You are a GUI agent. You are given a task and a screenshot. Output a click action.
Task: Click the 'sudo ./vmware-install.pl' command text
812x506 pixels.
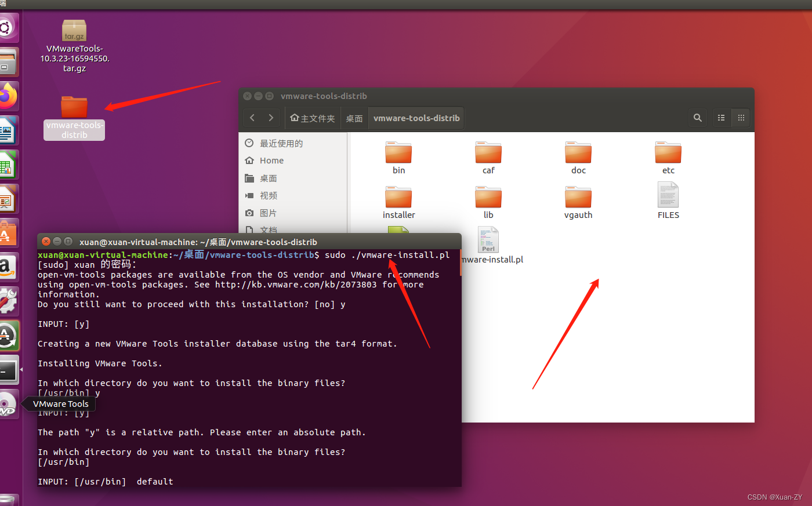[387, 255]
